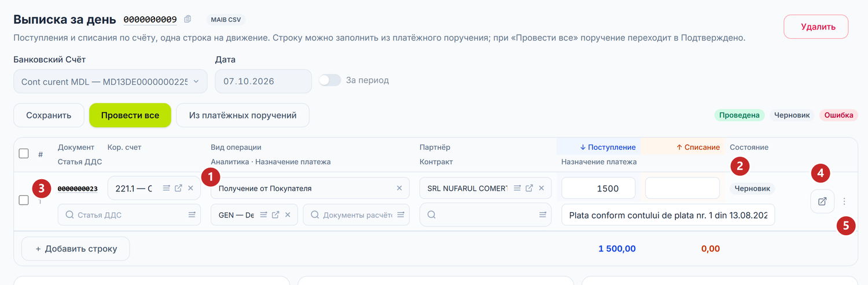
Task: Clear the 221.1 correspondent account field
Action: (190, 188)
